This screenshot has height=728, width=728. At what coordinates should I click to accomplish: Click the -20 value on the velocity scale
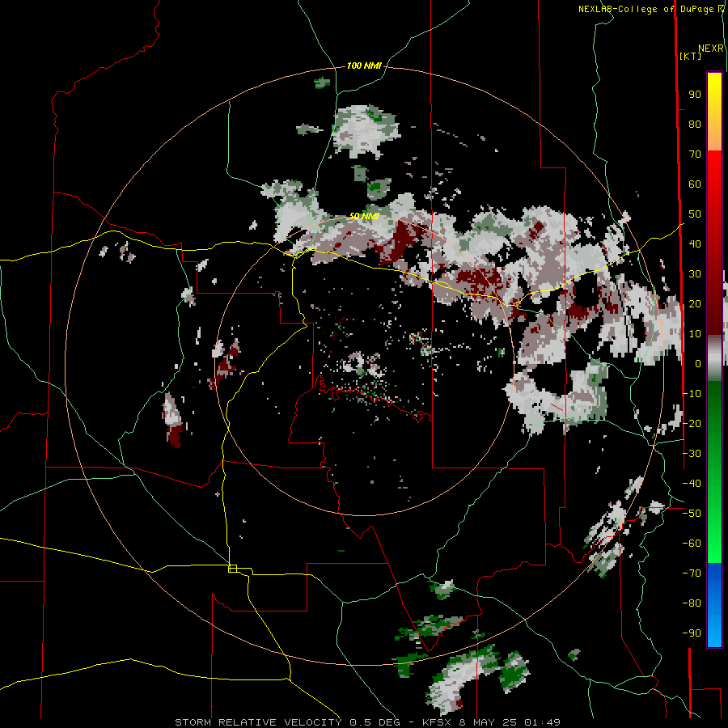click(x=692, y=424)
